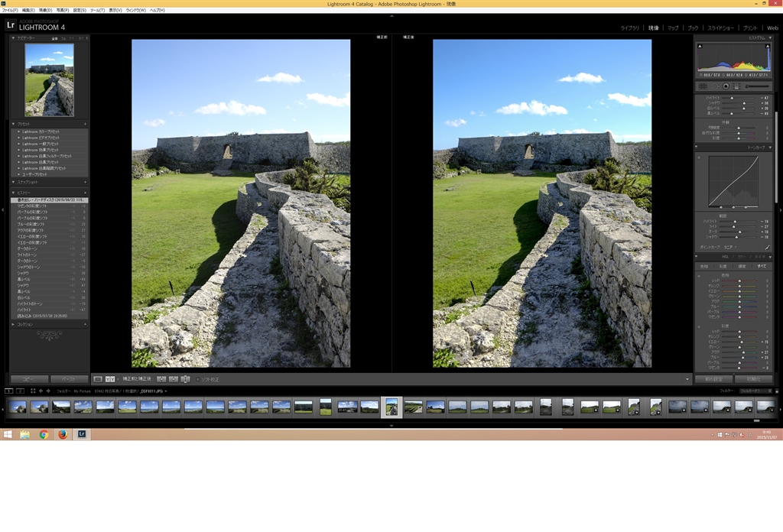This screenshot has width=783, height=532.
Task: Select 読み込み history step
Action: [x=49, y=316]
